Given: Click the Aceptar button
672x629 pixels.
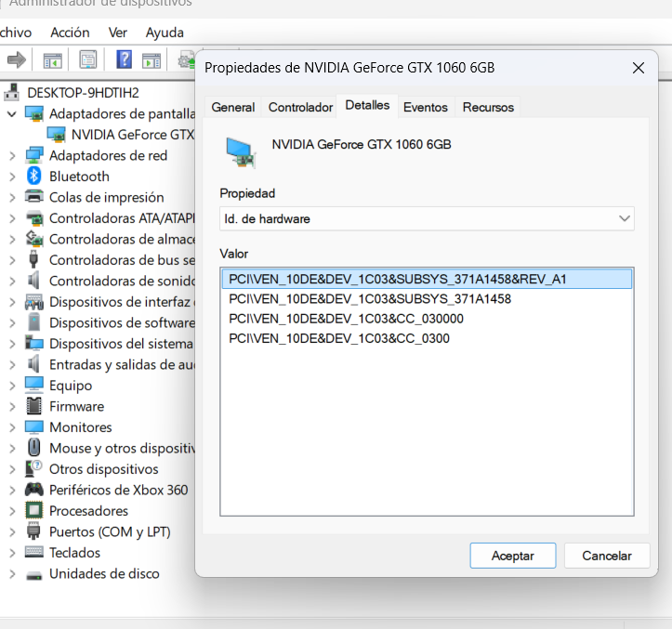Looking at the screenshot, I should 512,556.
